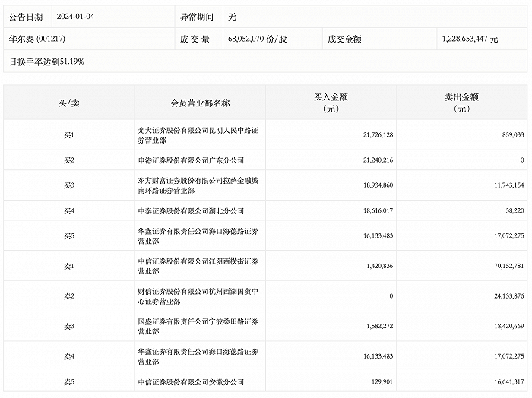532x398 pixels.
Task: Select 光大证券昆明人民中路证券营业部 branch name
Action: point(198,135)
